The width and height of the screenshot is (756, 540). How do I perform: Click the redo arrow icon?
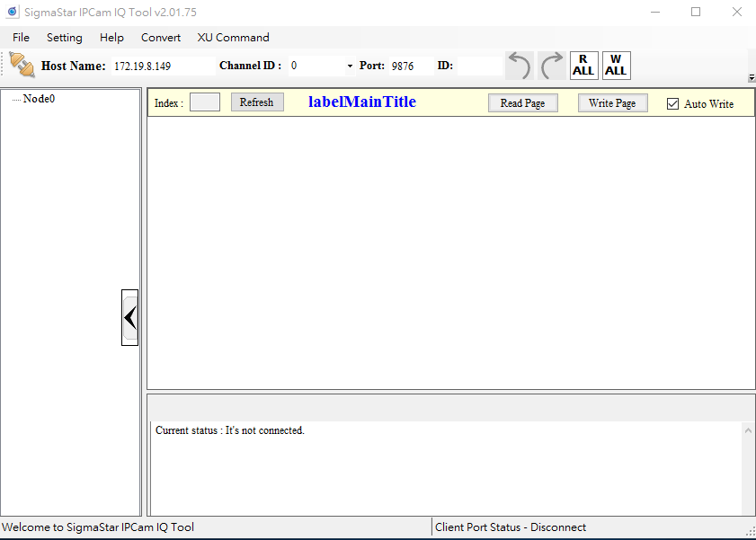pos(552,66)
